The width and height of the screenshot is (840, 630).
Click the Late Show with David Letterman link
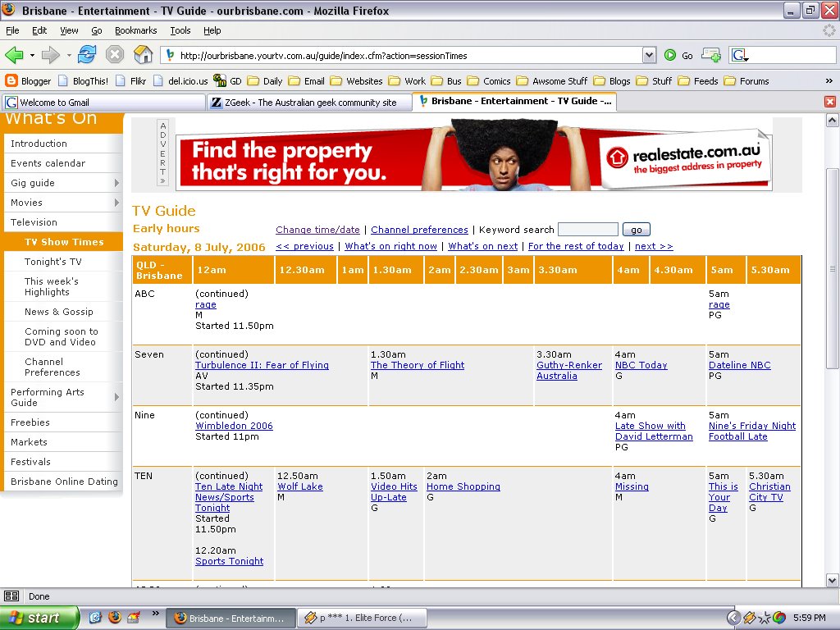tap(654, 431)
